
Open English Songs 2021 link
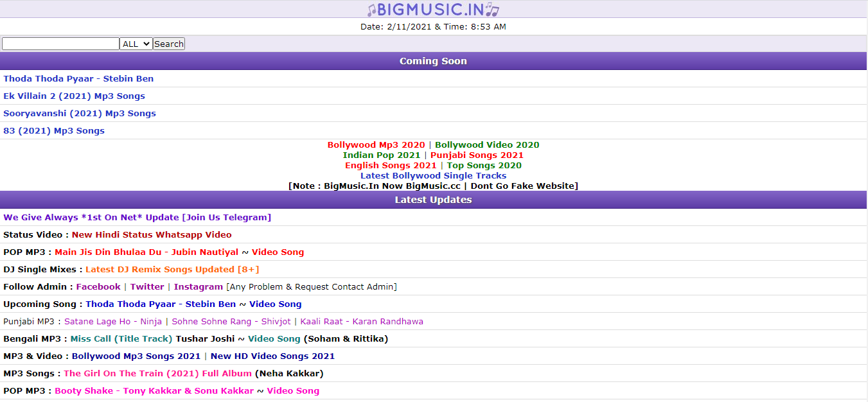click(391, 166)
